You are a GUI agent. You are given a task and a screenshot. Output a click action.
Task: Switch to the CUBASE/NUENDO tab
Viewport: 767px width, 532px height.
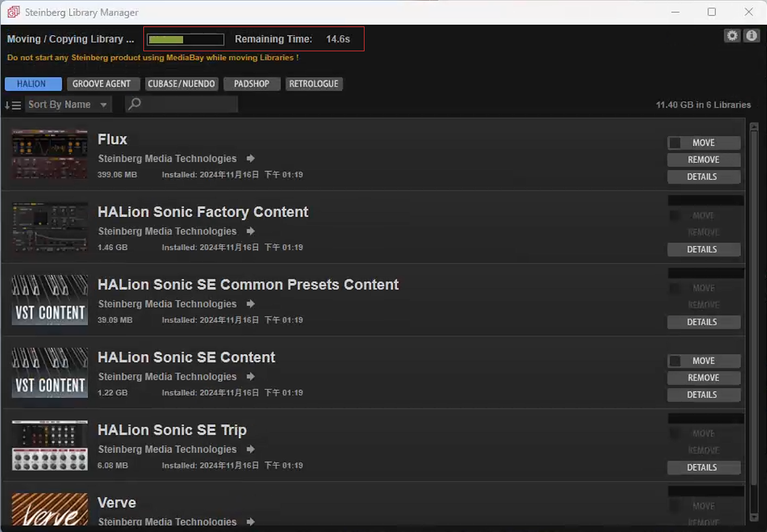[x=181, y=83]
